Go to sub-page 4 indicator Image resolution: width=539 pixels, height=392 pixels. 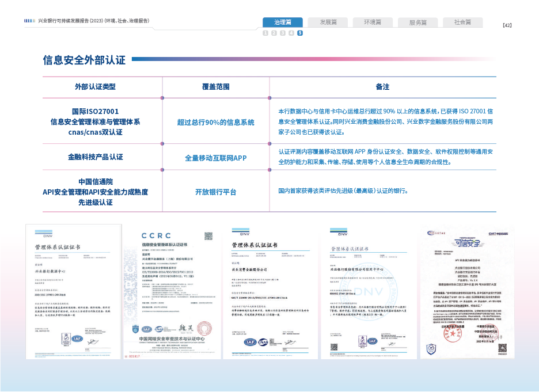[291, 33]
